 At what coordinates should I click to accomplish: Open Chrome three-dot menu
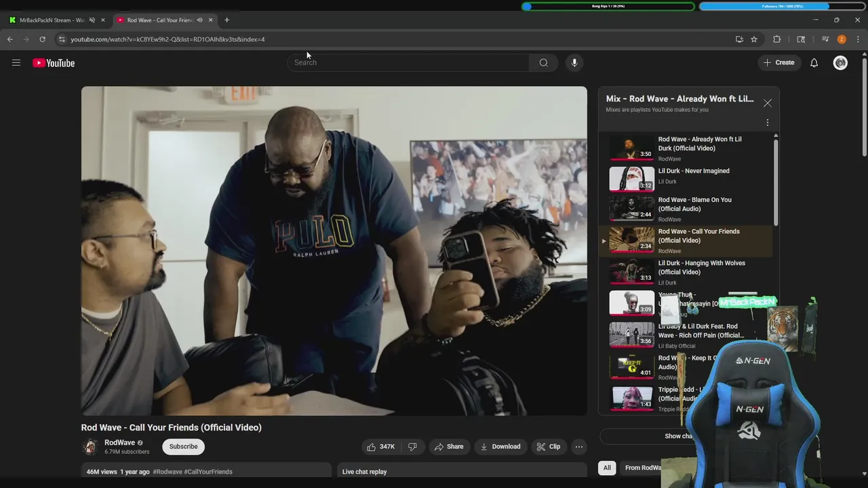tap(858, 39)
